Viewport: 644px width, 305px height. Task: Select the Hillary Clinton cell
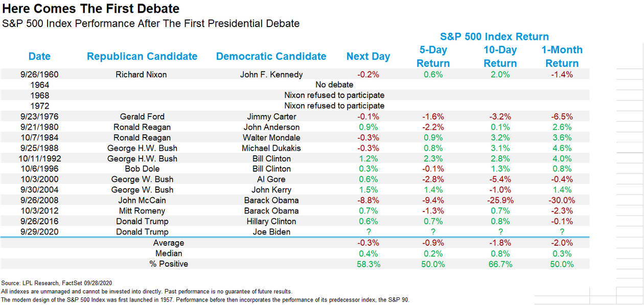271,221
